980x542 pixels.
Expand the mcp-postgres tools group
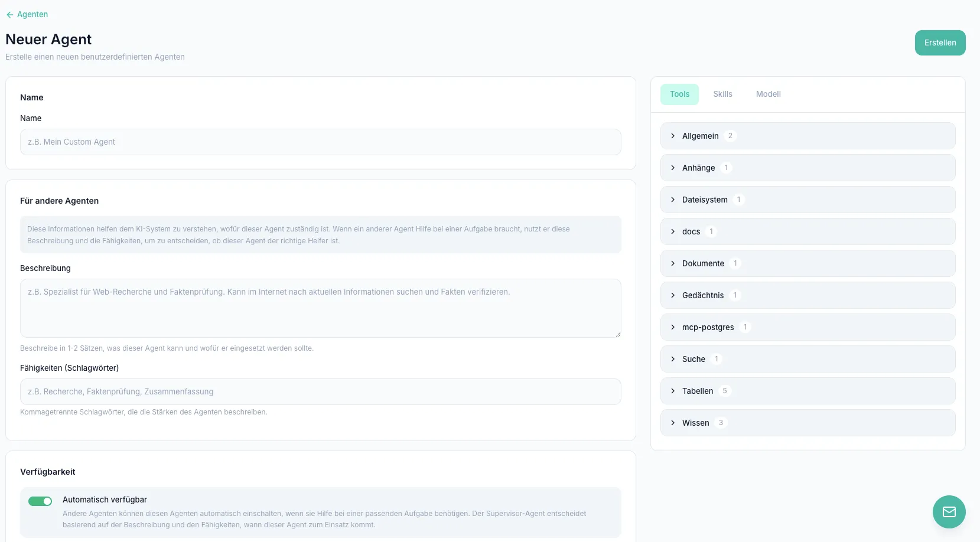click(x=808, y=327)
